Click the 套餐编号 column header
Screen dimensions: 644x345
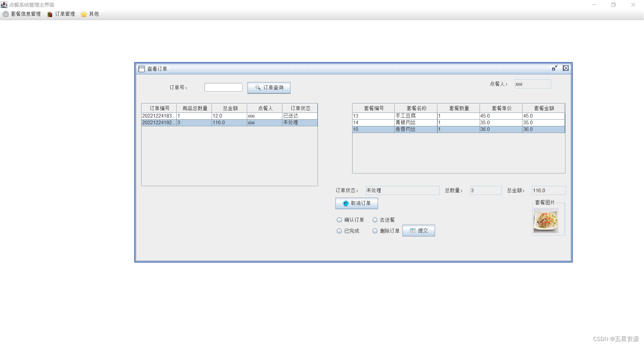(x=374, y=108)
